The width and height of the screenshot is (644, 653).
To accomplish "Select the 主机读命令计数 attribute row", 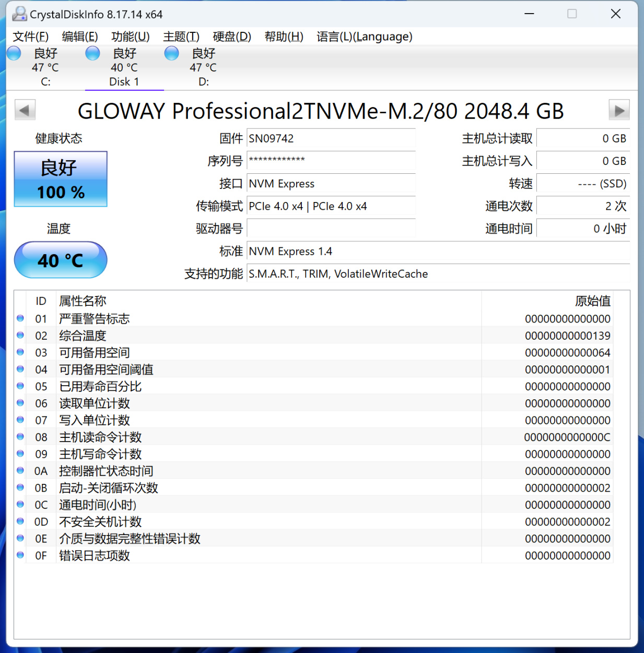I will pyautogui.click(x=313, y=437).
